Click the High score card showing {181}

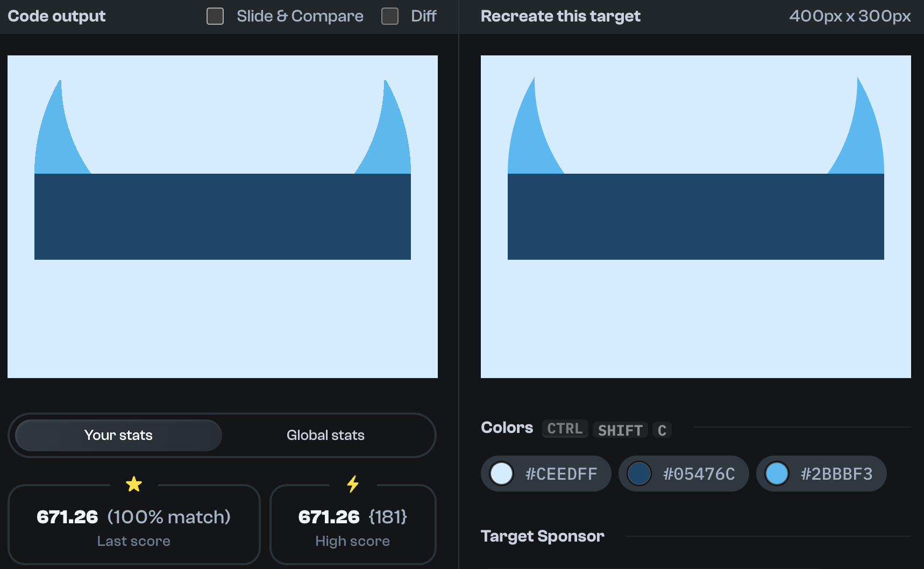353,525
